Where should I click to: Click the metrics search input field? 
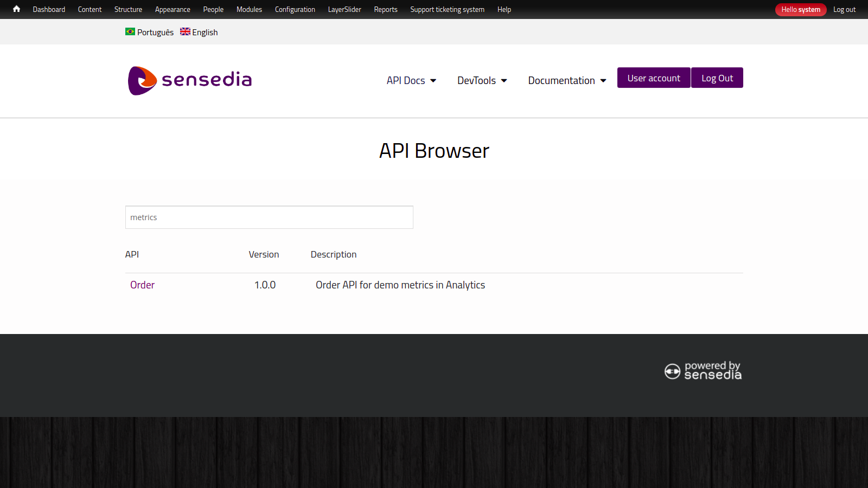[269, 217]
